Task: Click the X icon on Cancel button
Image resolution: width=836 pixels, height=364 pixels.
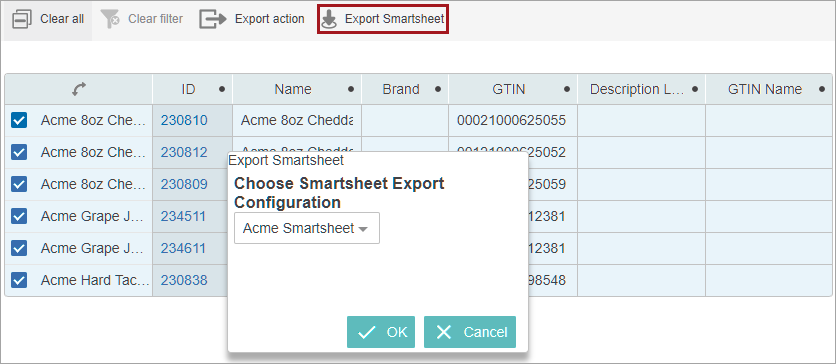Action: [x=444, y=333]
